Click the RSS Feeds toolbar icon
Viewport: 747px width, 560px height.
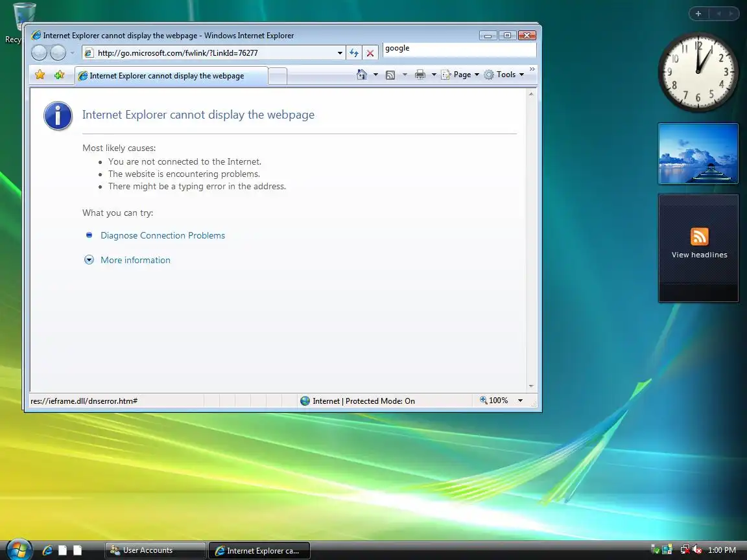(x=390, y=75)
